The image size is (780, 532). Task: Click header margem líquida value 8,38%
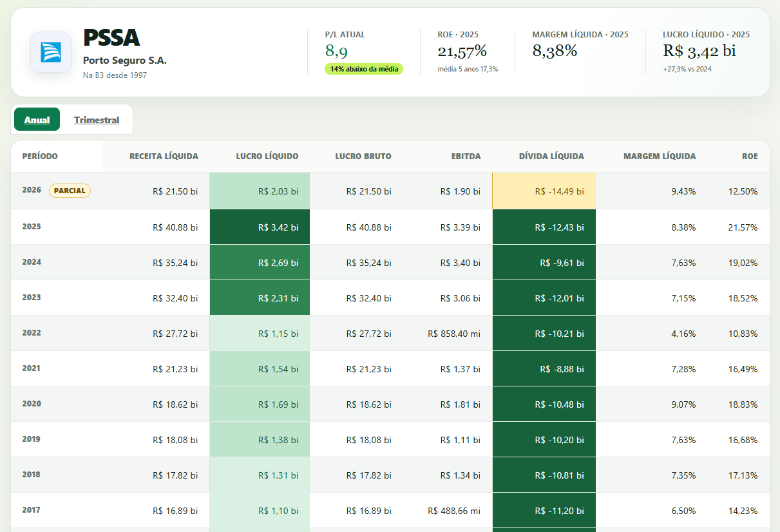[555, 52]
